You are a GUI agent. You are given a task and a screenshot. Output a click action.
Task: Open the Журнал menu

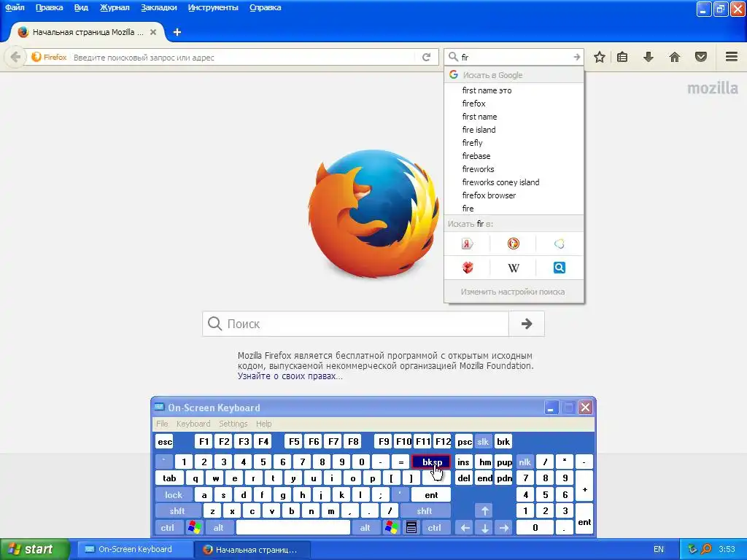pos(115,7)
